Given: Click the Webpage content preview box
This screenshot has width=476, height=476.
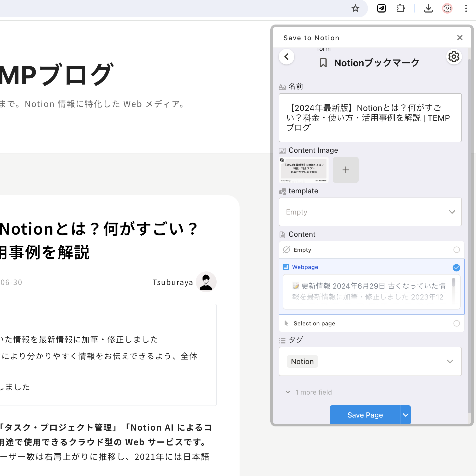Looking at the screenshot, I should coord(371,291).
